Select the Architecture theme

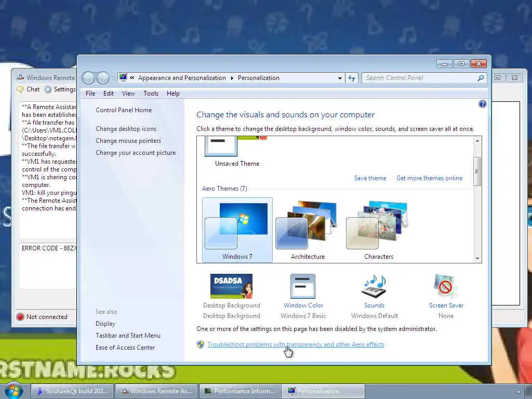click(308, 230)
